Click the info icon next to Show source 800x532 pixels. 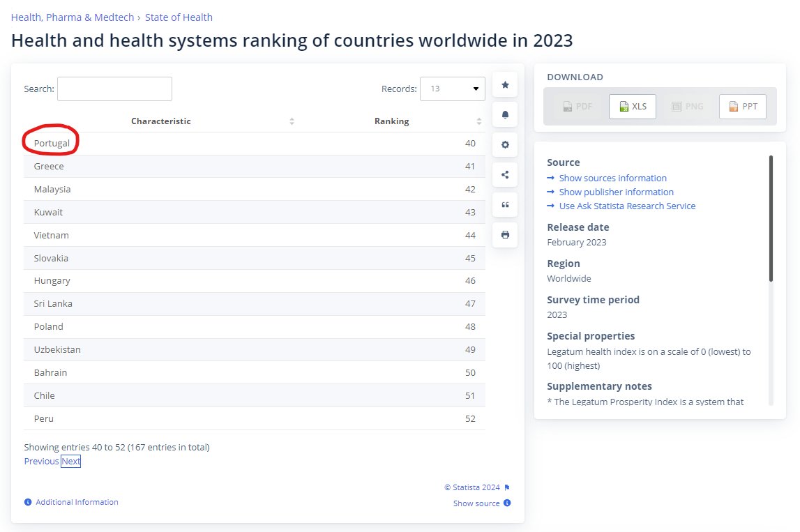[506, 503]
